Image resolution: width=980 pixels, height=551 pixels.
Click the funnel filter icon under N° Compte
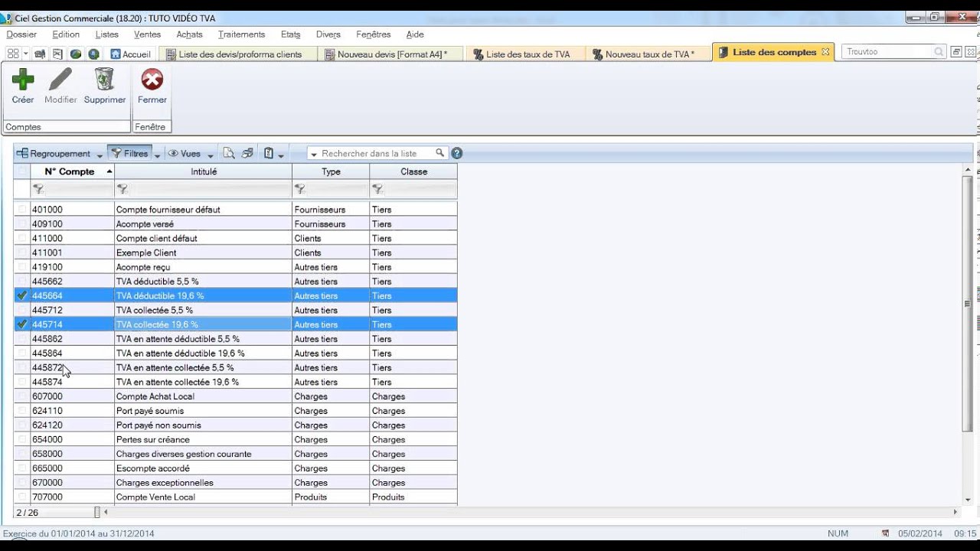[x=38, y=189]
